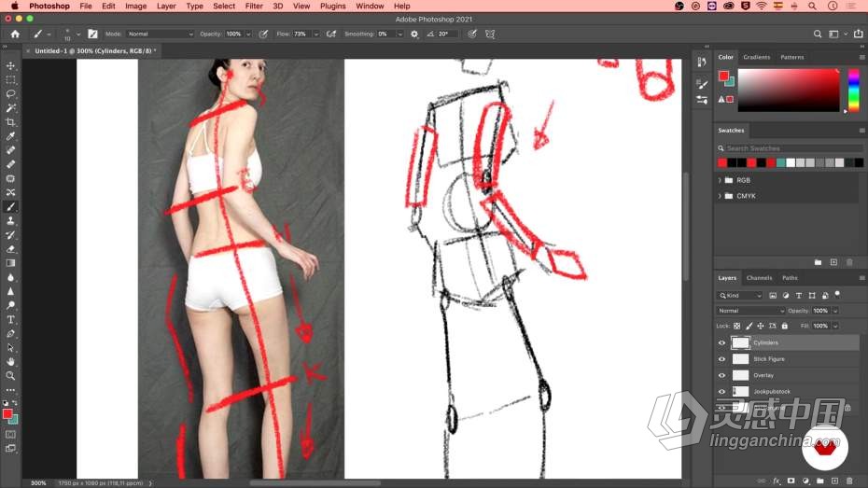Select the Magic Wand tool

[x=10, y=108]
